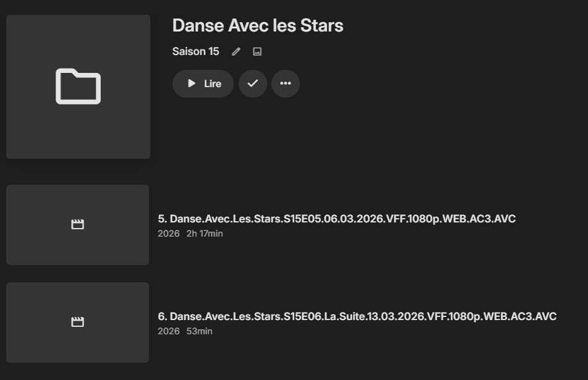
Task: Click the 53min duration of episode 6
Action: tap(199, 331)
